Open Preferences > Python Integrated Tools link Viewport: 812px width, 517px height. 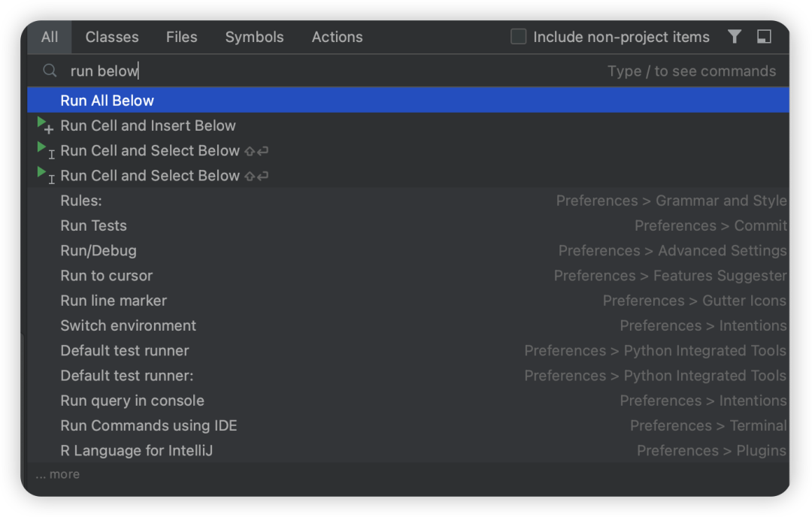coord(656,350)
